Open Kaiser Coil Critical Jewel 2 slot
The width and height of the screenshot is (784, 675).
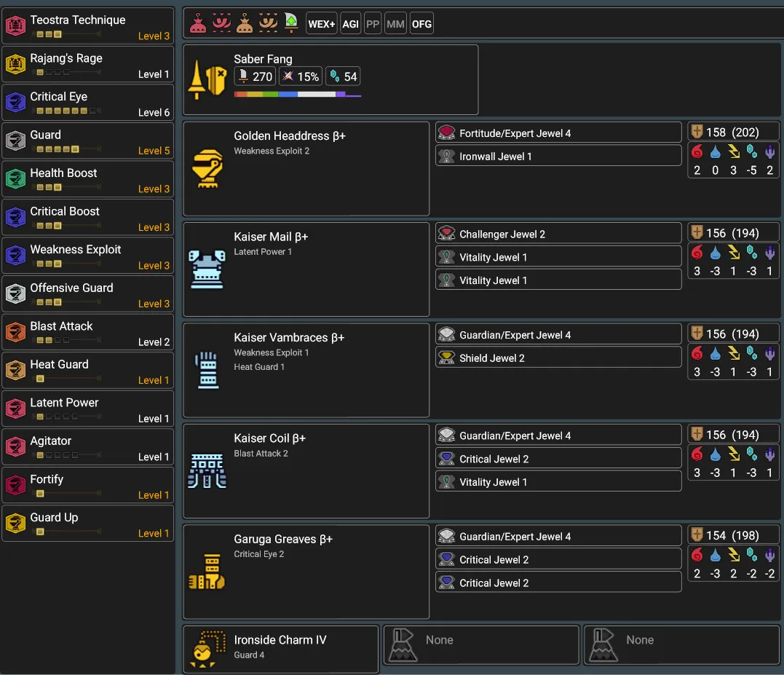(558, 459)
